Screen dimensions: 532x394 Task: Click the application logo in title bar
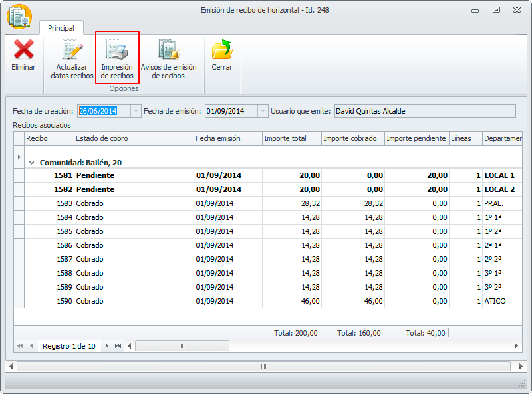coord(19,16)
